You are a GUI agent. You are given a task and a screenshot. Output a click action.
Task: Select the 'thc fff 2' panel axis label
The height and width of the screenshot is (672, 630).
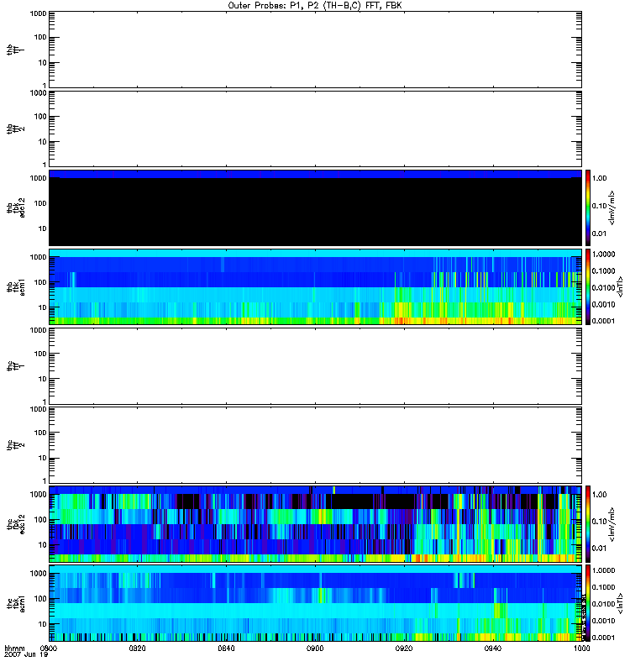coord(15,445)
